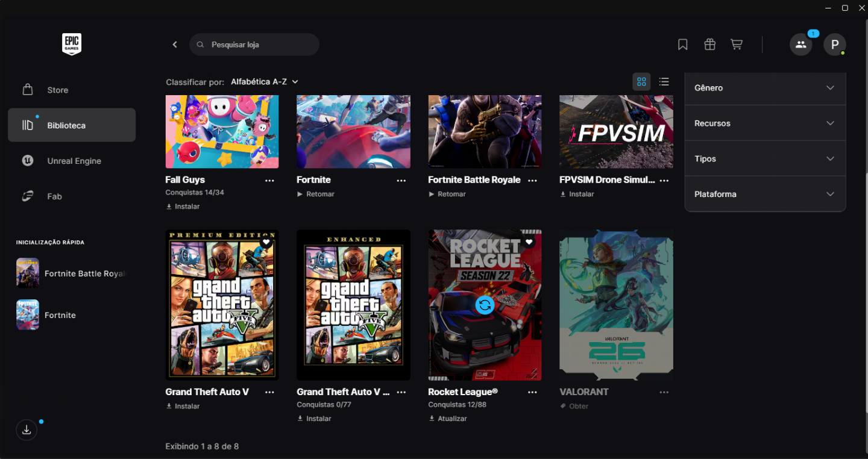Open the profile avatar menu P

coord(835,45)
